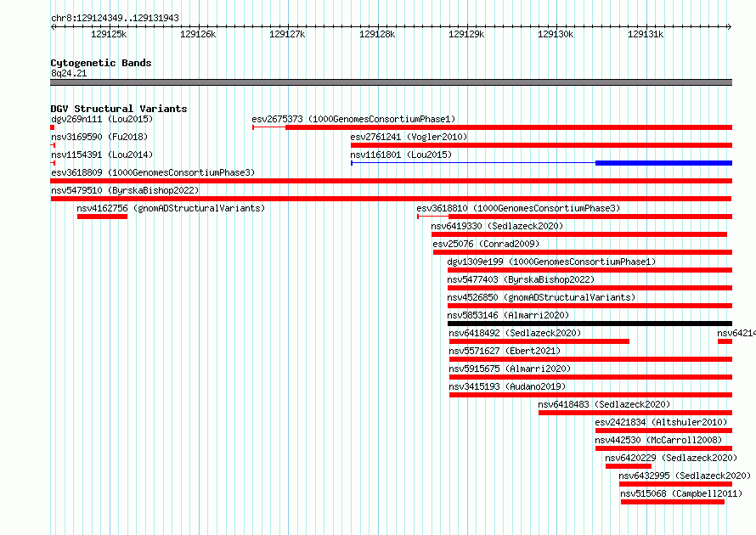Click the 129129k ruler mark
Image resolution: width=756 pixels, height=535 pixels.
point(466,34)
